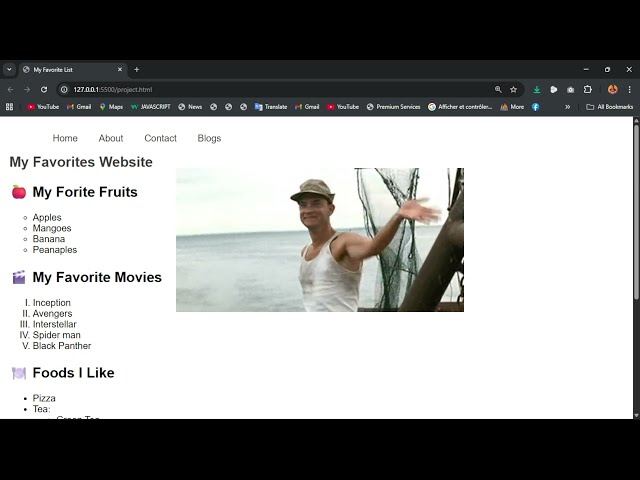This screenshot has height=480, width=640.
Task: Click the My Forite Fruits heading
Action: pyautogui.click(x=85, y=192)
